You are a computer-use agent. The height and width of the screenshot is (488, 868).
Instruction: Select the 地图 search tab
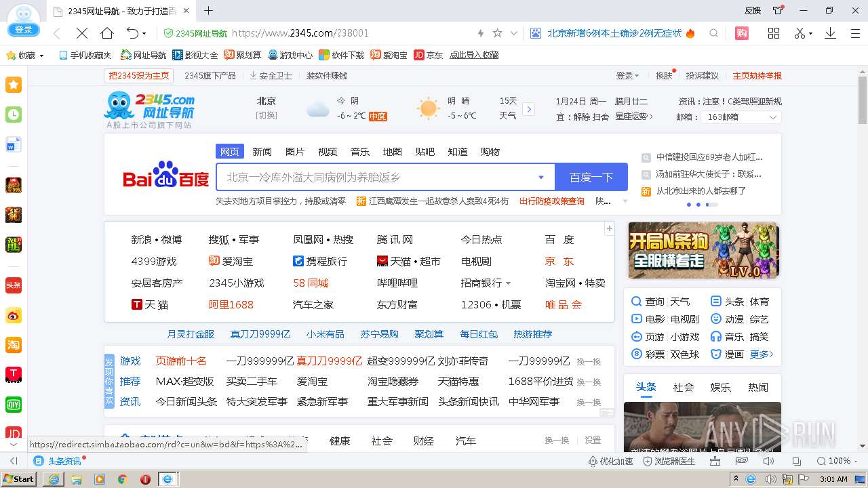click(x=392, y=151)
